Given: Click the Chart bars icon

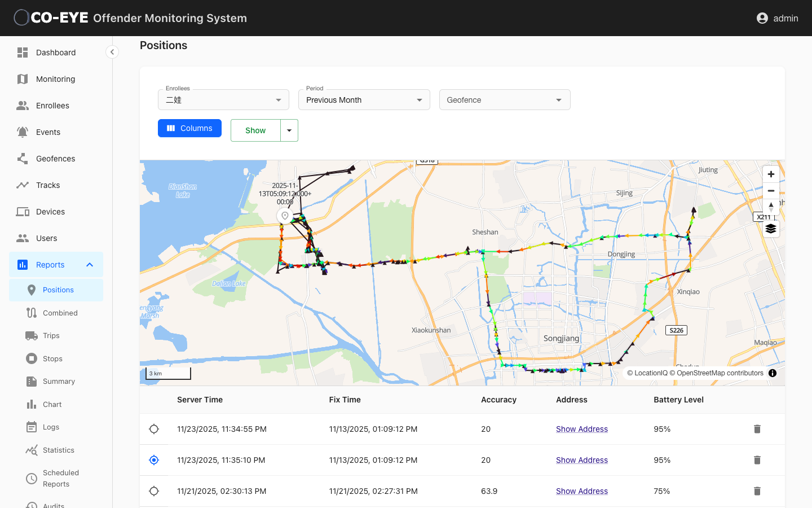Looking at the screenshot, I should pos(32,404).
